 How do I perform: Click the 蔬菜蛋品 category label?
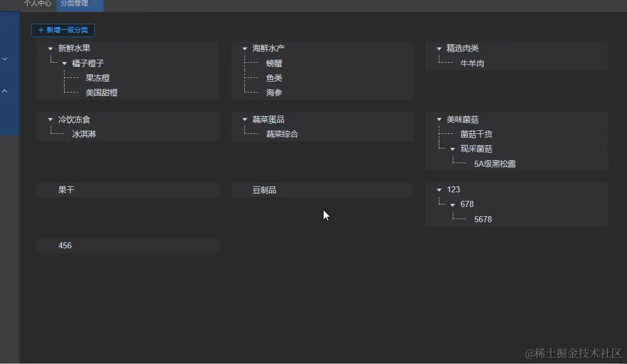click(x=268, y=119)
